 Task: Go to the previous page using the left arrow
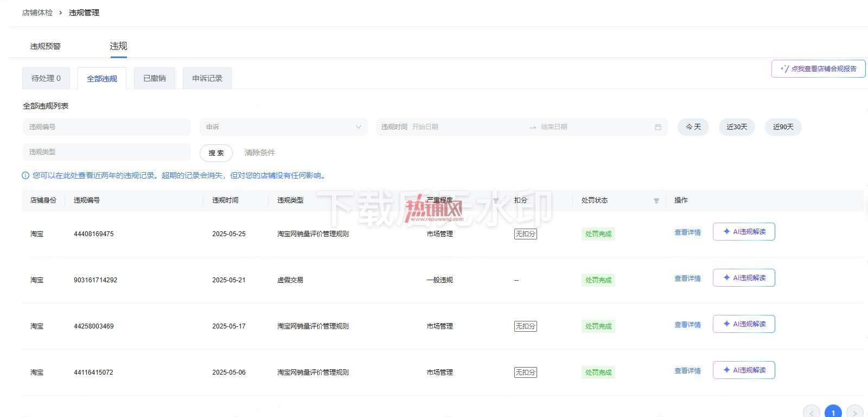pos(812,412)
